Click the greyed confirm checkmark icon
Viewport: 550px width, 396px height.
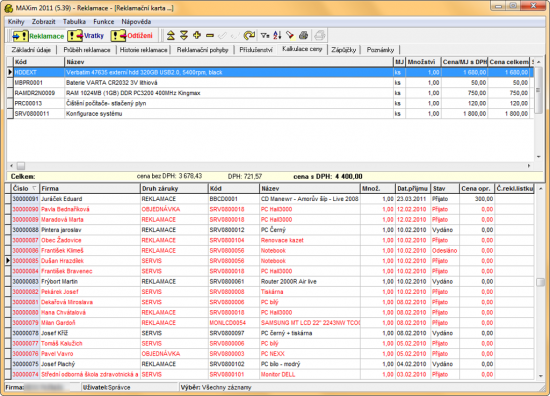tap(222, 35)
